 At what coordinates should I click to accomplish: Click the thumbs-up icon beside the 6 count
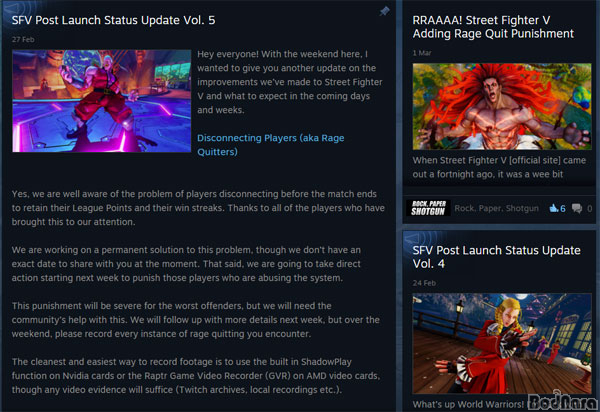[554, 208]
